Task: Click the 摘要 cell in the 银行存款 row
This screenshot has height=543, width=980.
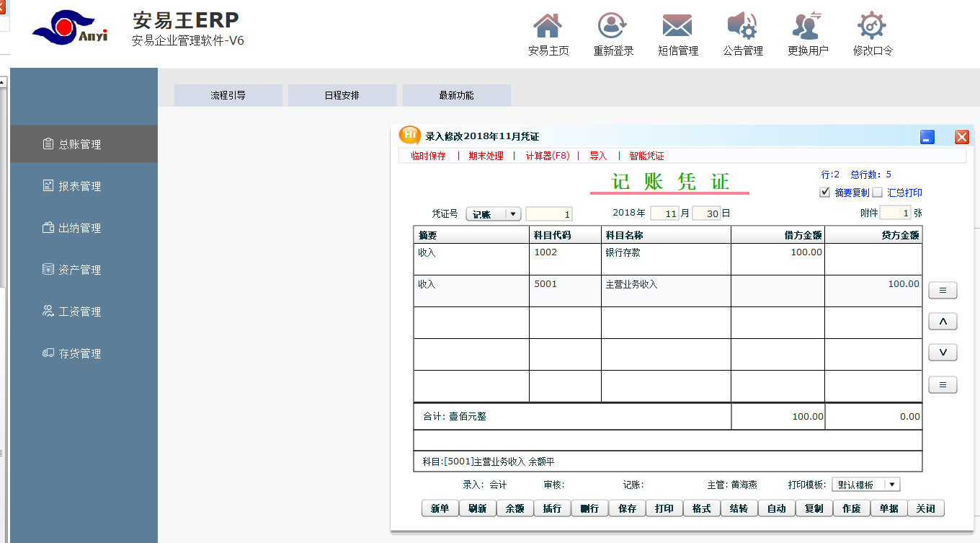Action: coord(471,260)
